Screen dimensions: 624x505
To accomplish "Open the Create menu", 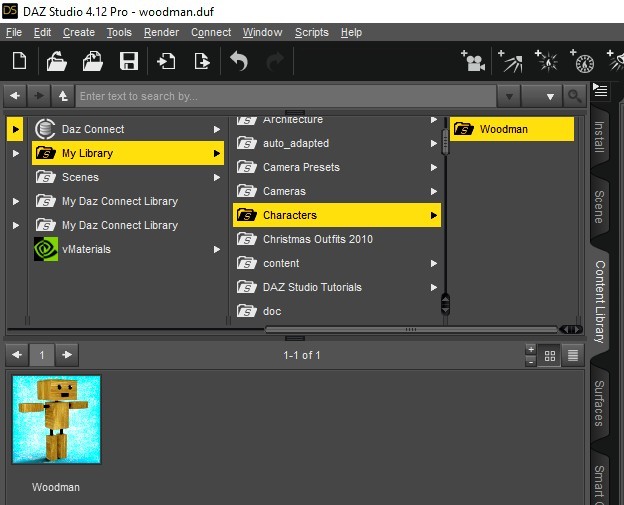I will (79, 32).
